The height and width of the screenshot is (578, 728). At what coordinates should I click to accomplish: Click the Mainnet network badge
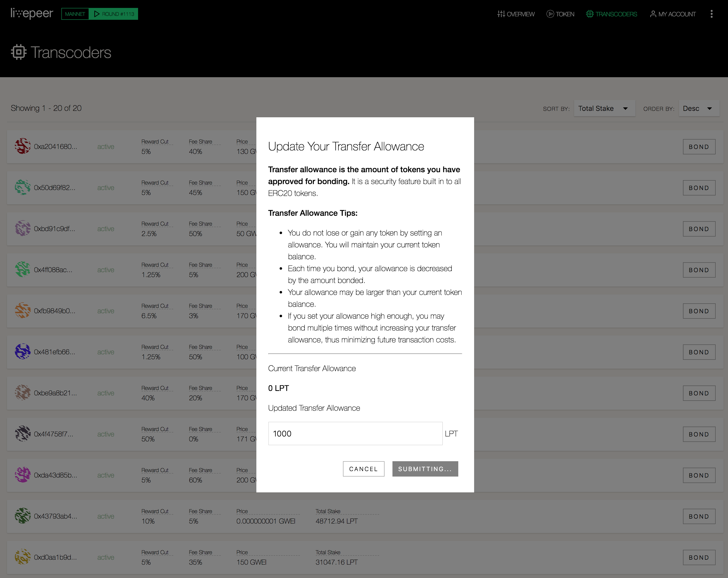coord(75,14)
